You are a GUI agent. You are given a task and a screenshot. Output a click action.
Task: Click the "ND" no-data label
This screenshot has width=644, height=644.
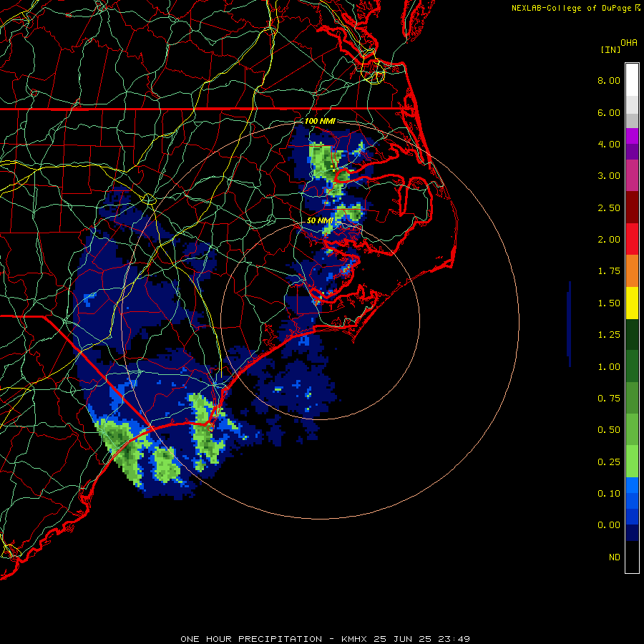(x=615, y=557)
